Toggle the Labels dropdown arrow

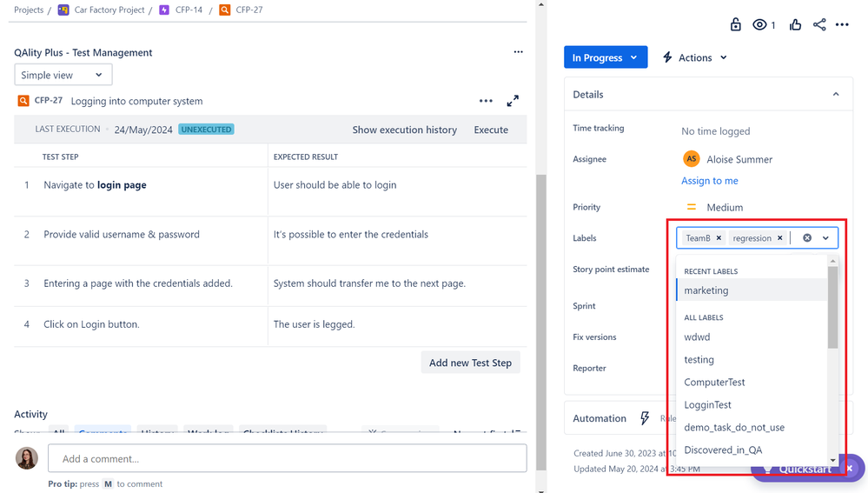coord(825,237)
